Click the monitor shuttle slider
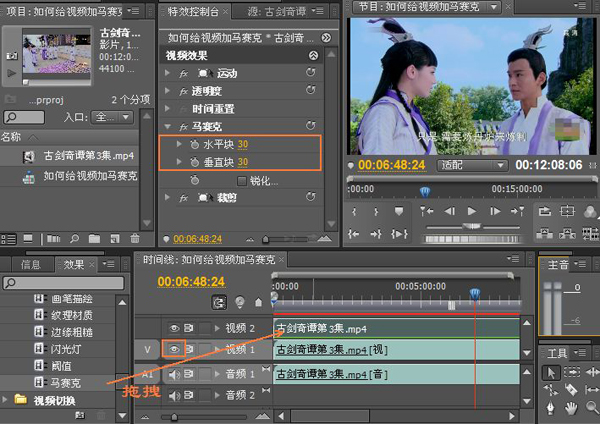This screenshot has width=600, height=424. (x=472, y=227)
